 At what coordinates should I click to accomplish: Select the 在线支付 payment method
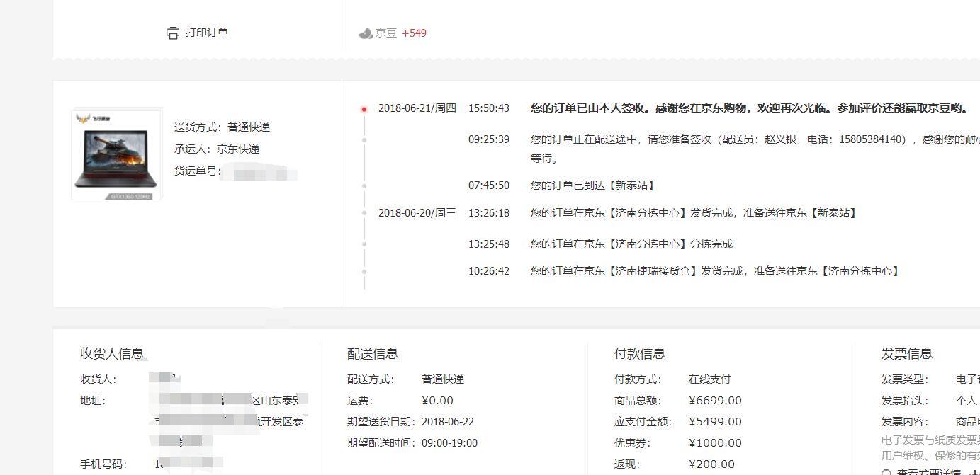tap(710, 379)
